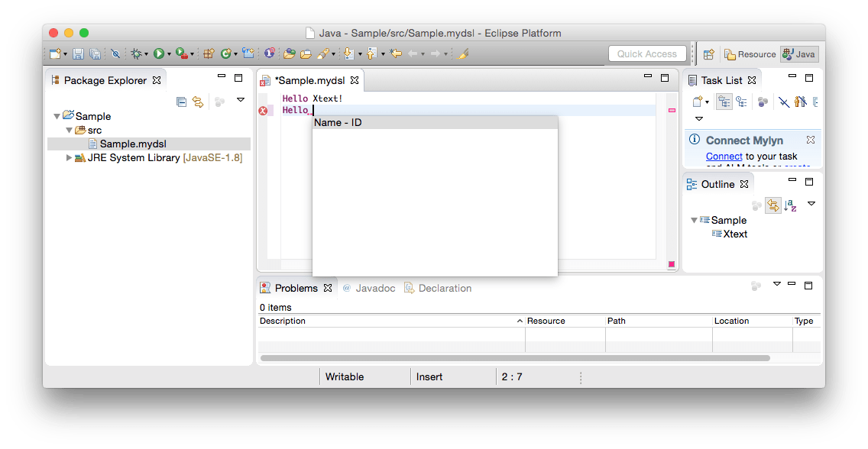Click the Quick Access field
868x449 pixels.
click(x=646, y=53)
